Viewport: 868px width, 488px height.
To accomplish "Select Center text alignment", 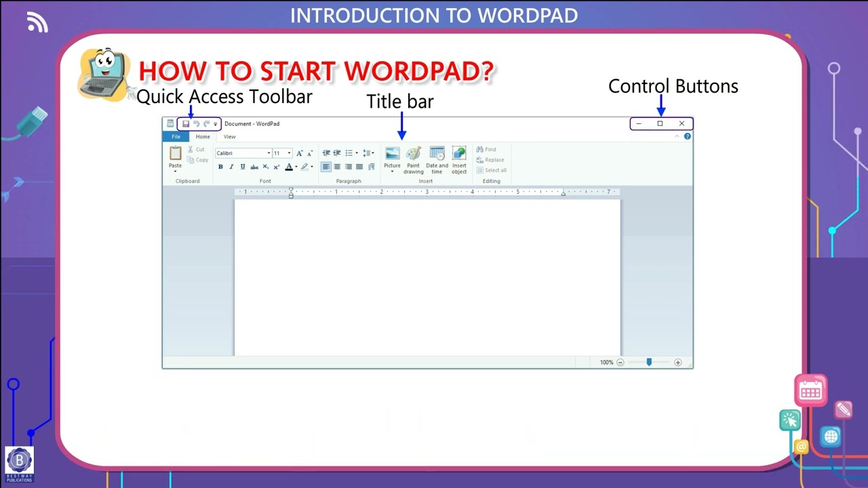I will click(x=337, y=167).
